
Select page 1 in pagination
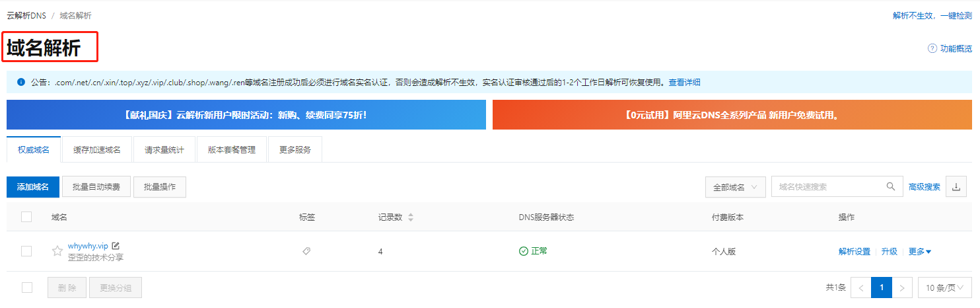882,288
